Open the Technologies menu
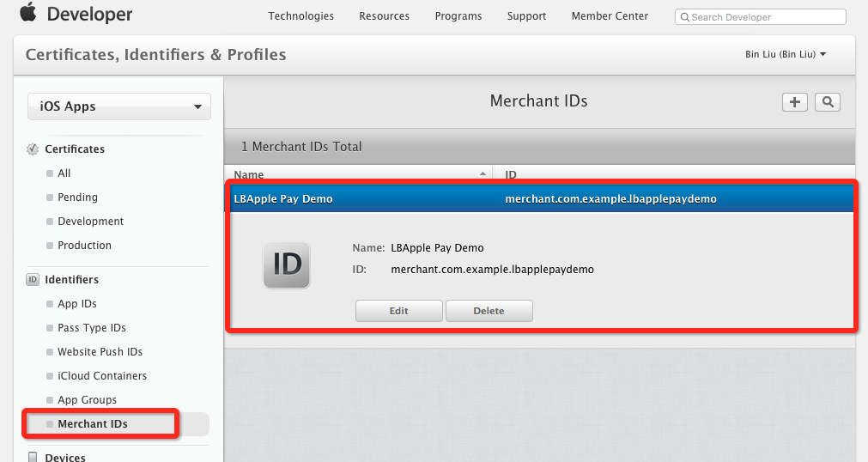The image size is (868, 462). coord(300,16)
